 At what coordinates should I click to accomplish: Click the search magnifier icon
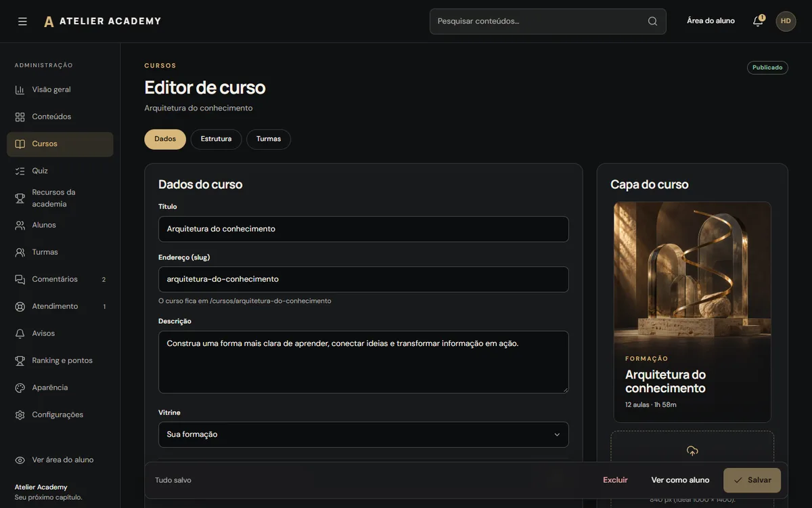[652, 21]
